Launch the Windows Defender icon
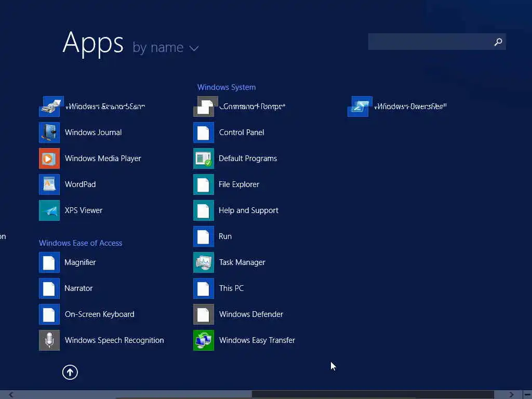 point(204,314)
